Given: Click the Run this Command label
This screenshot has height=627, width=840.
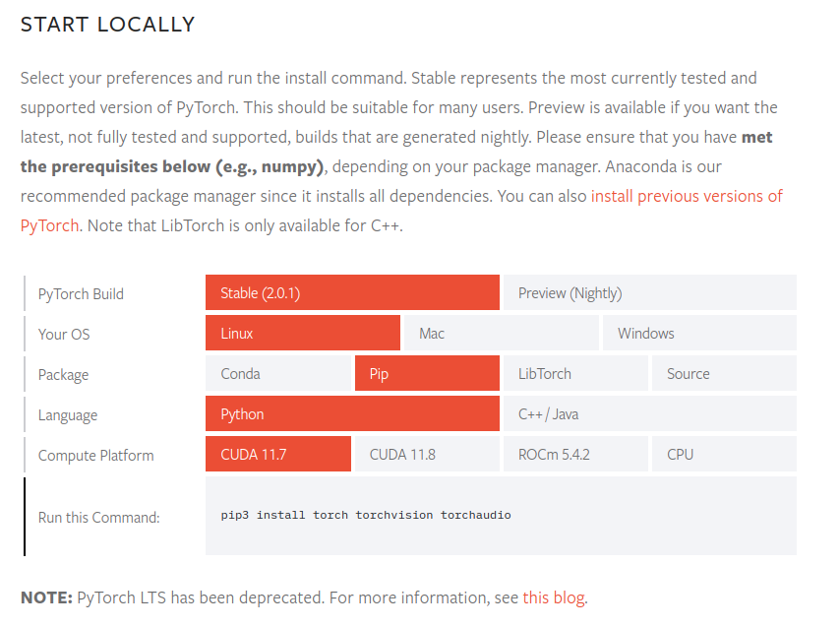Looking at the screenshot, I should click(98, 517).
